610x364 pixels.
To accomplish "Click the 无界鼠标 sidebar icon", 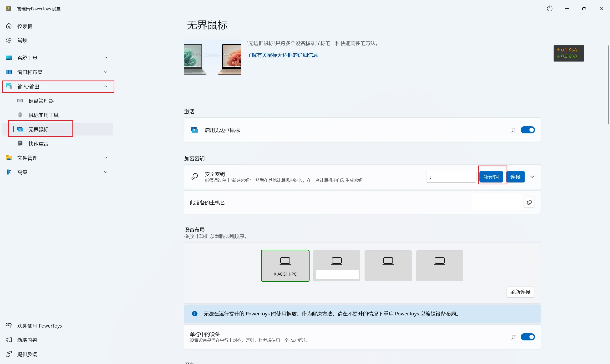I will [x=20, y=129].
